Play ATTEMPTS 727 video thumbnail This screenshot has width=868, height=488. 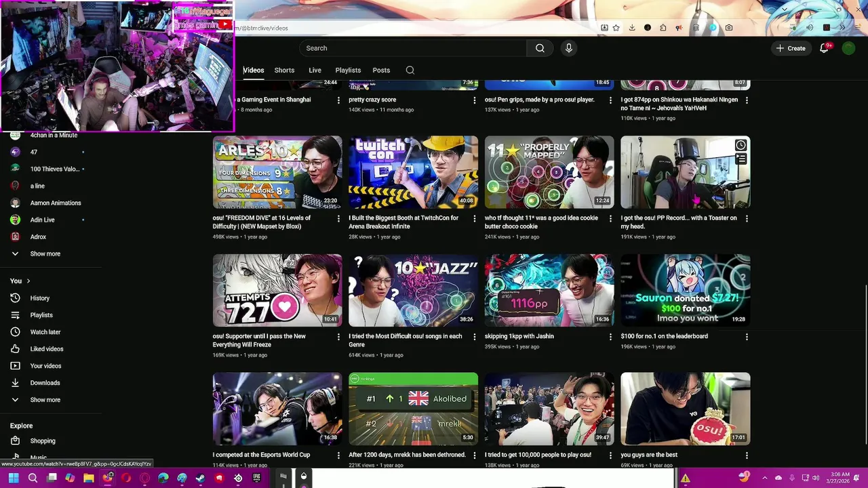click(277, 291)
